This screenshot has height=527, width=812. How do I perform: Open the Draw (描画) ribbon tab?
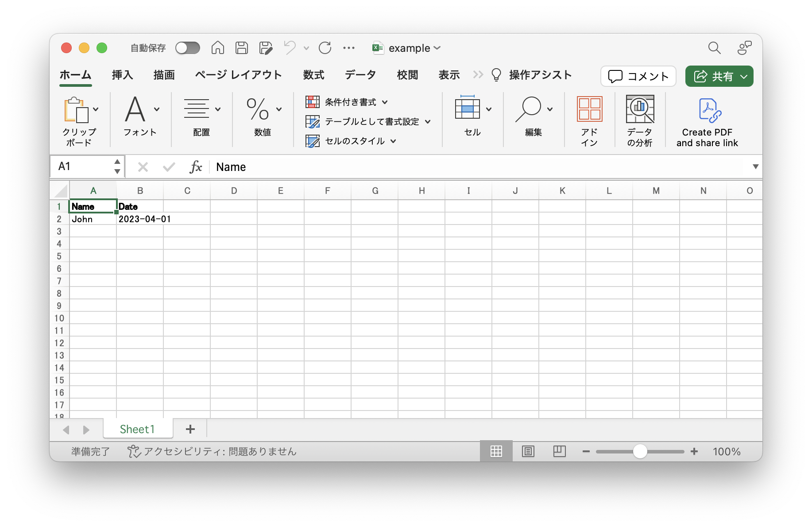(x=164, y=75)
